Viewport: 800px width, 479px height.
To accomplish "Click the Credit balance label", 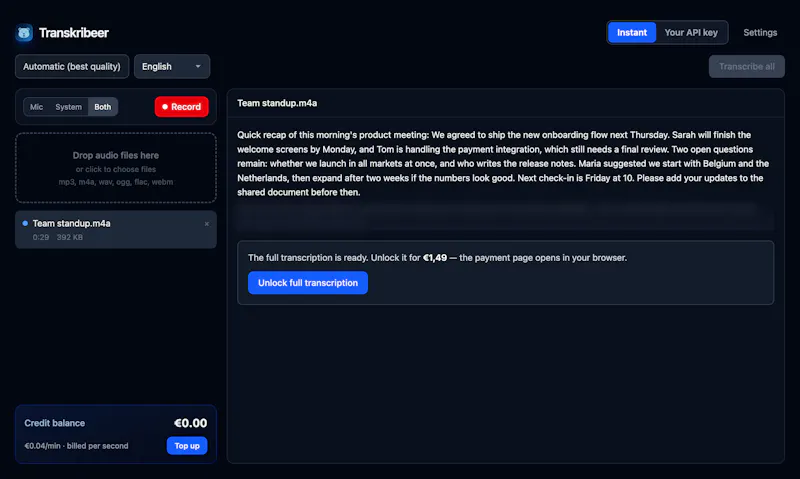I will tap(55, 423).
